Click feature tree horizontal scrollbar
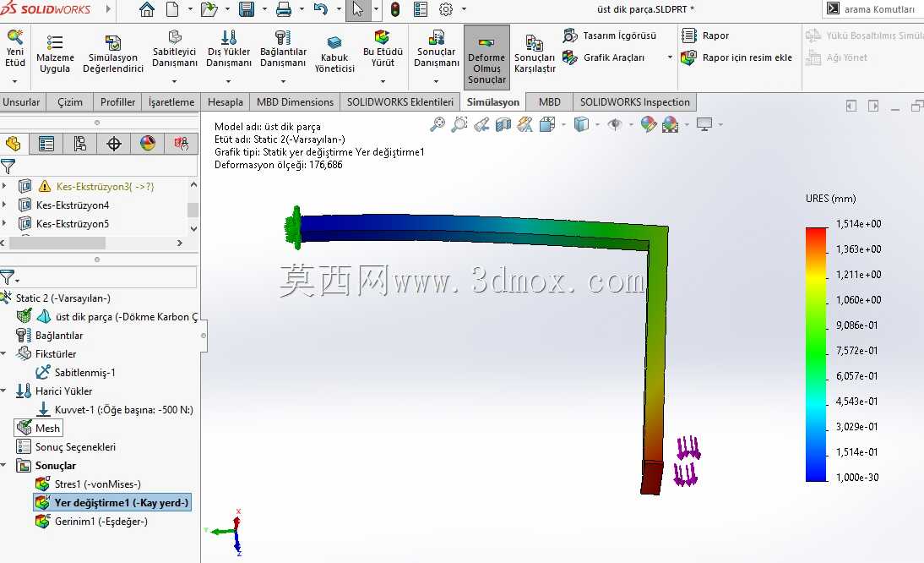The image size is (924, 563). tap(57, 243)
